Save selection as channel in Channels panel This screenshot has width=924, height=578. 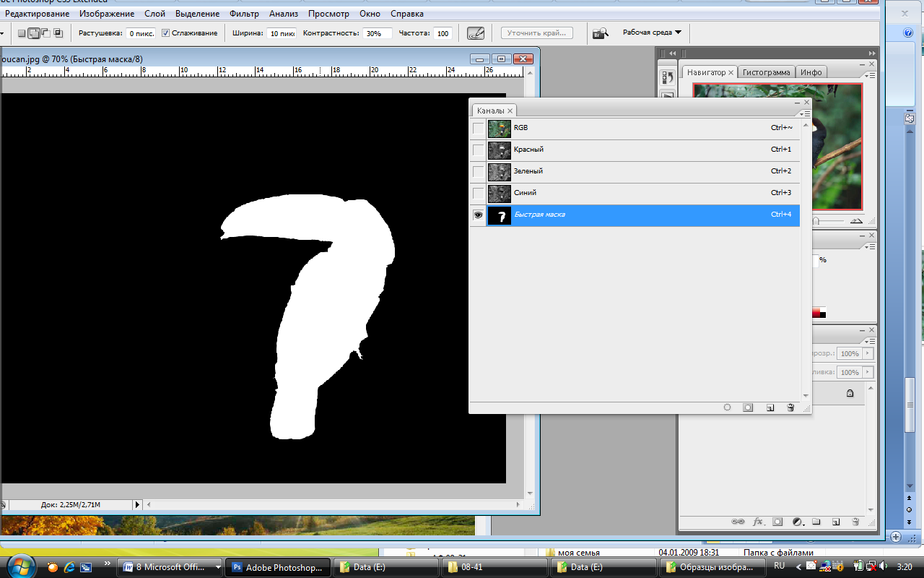(748, 407)
